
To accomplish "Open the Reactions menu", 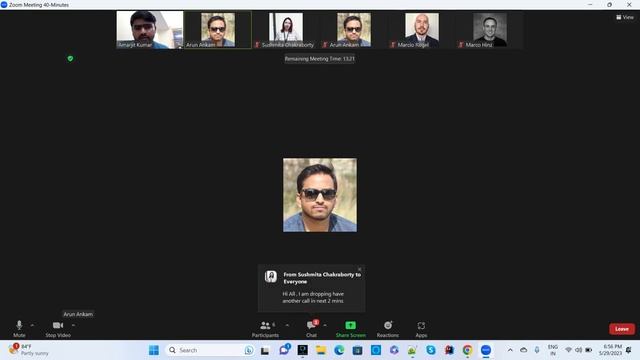I will pos(388,329).
